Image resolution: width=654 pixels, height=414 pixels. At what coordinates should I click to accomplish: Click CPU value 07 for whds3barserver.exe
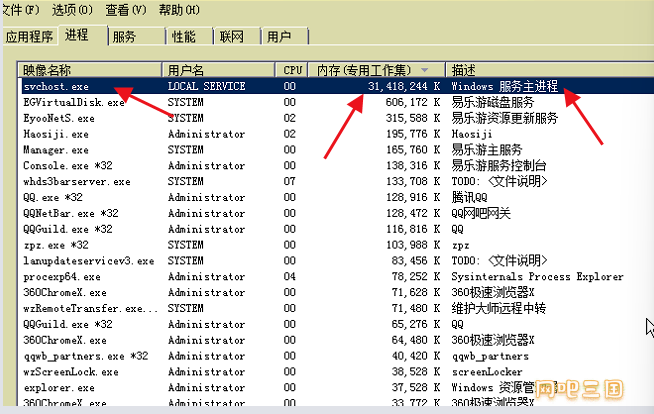click(289, 182)
